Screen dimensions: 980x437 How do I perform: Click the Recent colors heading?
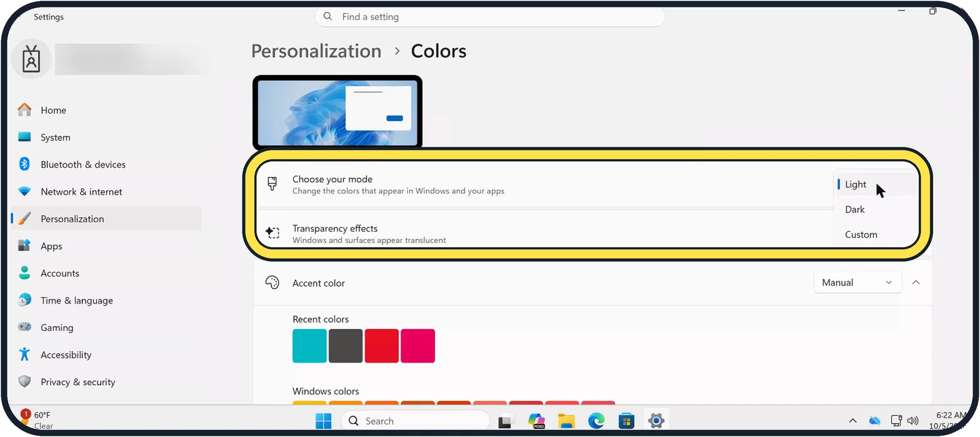[321, 319]
